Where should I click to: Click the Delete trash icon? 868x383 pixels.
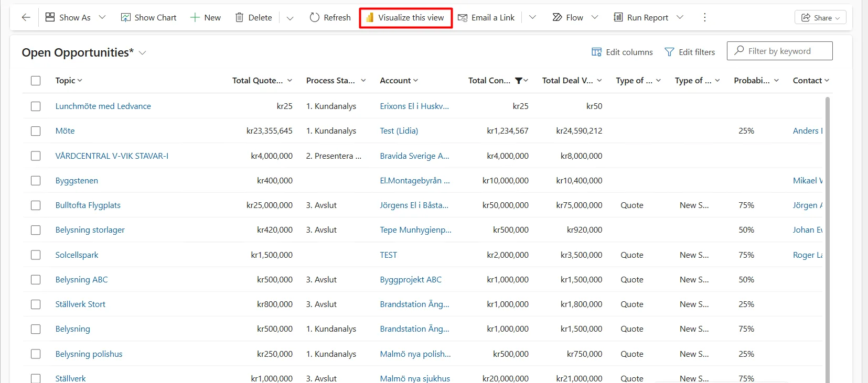click(x=239, y=17)
